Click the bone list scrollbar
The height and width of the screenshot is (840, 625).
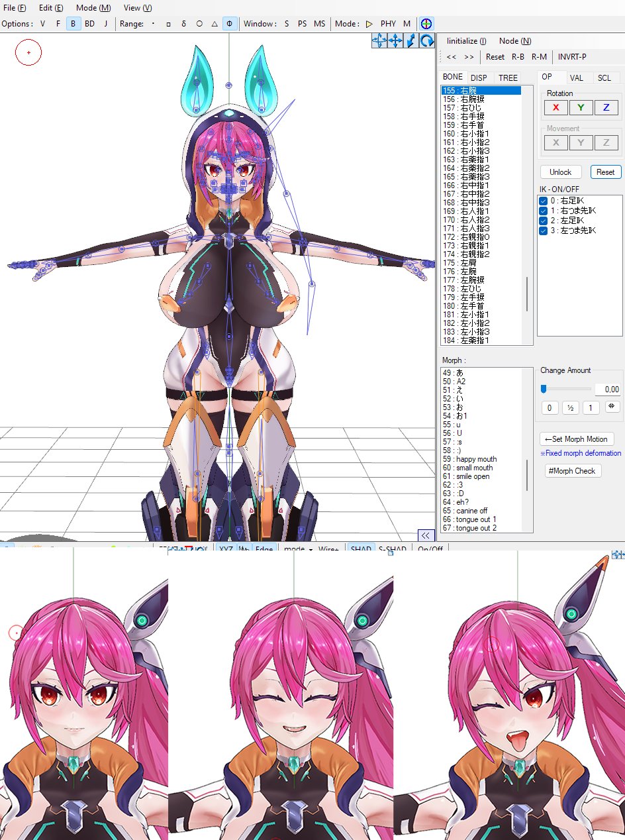point(528,295)
